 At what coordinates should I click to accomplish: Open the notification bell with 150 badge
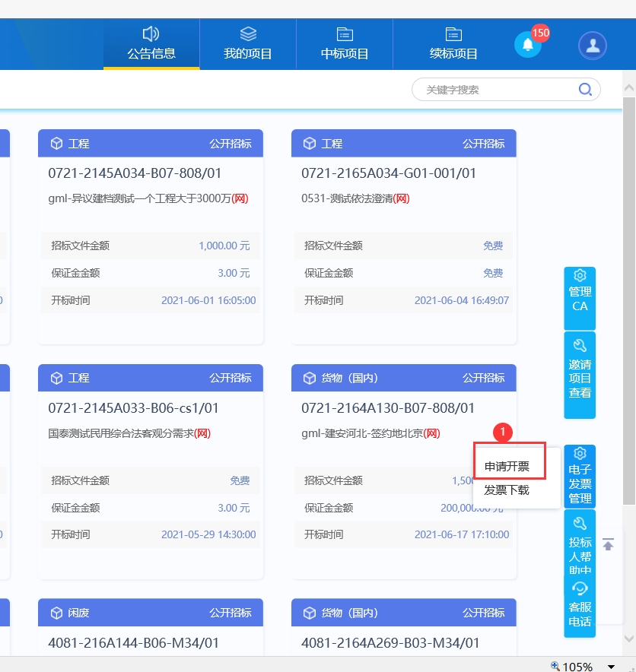[x=527, y=45]
